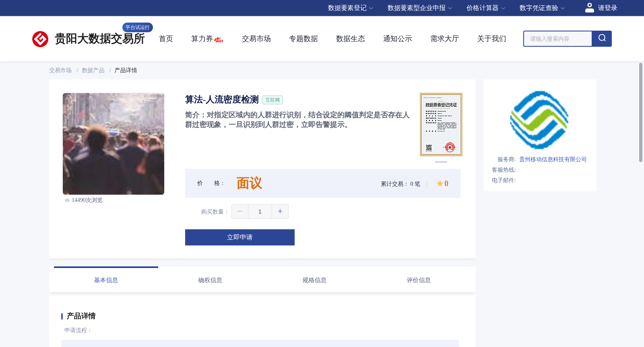The height and width of the screenshot is (347, 644).
Task: Open 数据生态 navigation item
Action: (x=351, y=39)
